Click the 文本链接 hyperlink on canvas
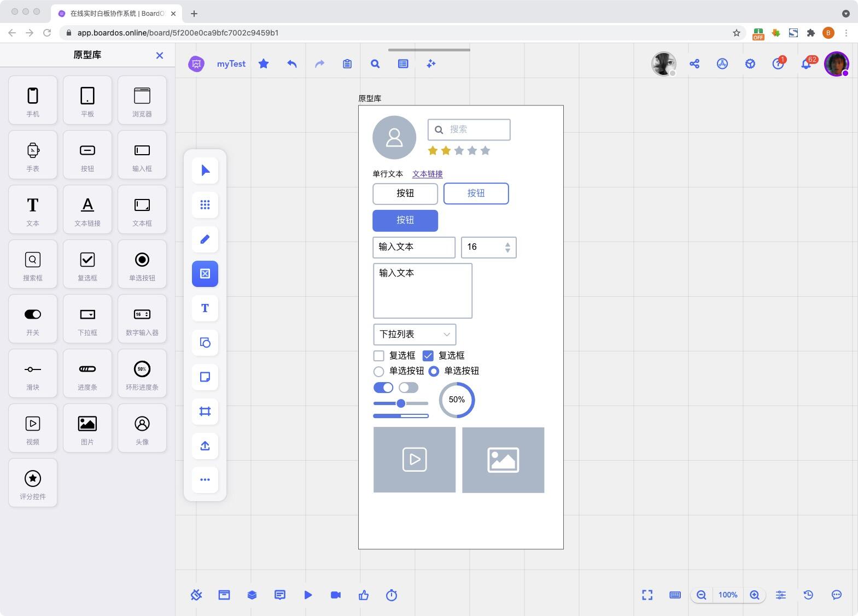858x616 pixels. (428, 174)
